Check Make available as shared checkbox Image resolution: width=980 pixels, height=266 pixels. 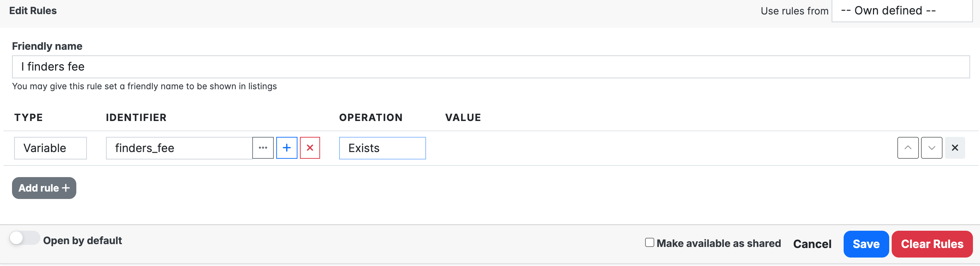pos(649,242)
